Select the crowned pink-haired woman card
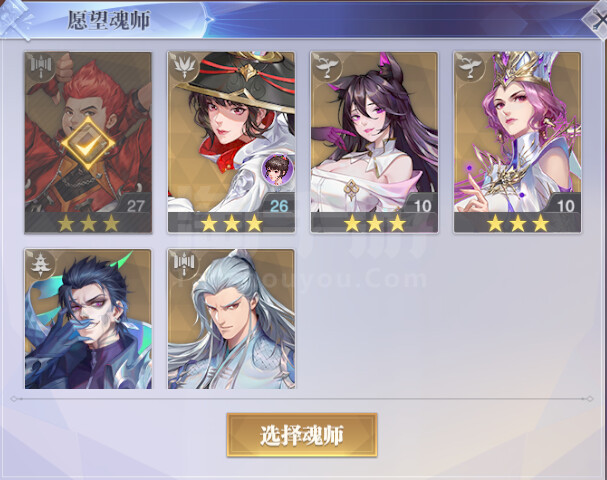The width and height of the screenshot is (607, 480). 517,142
